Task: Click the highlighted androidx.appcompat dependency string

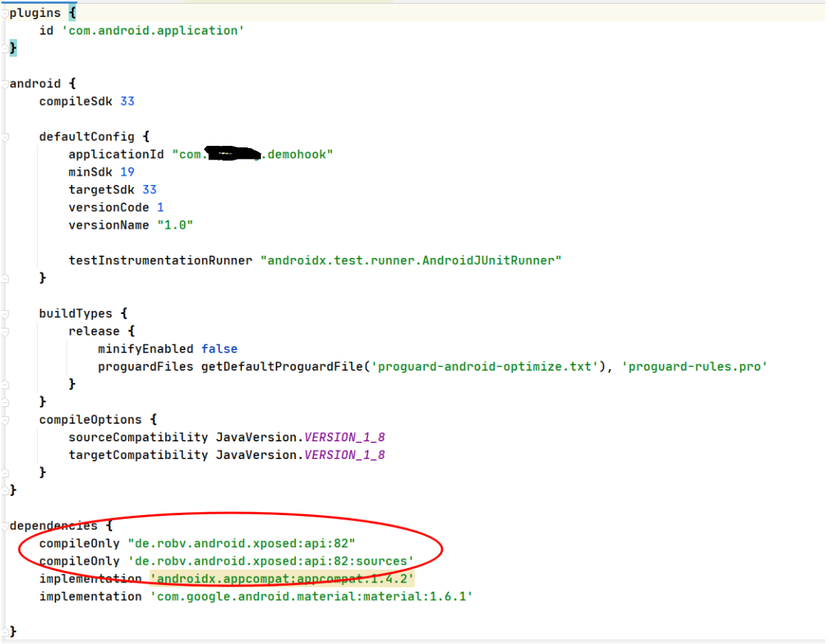Action: [282, 579]
